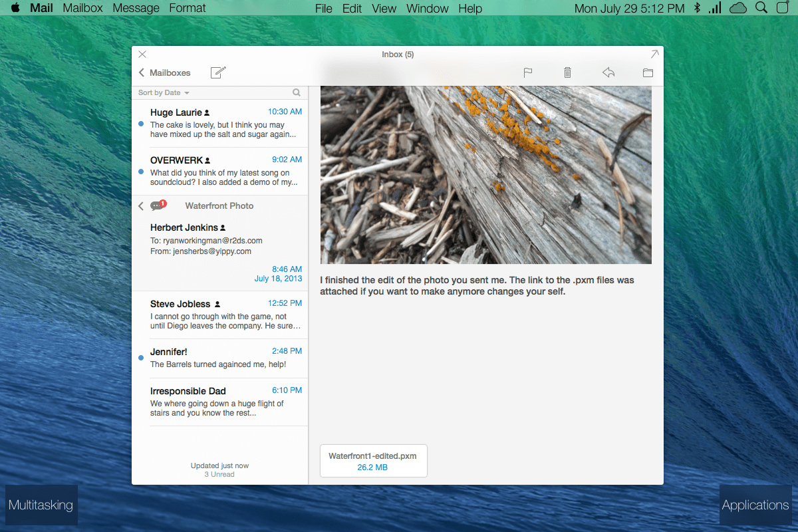The width and height of the screenshot is (798, 532).
Task: Open the Format menu
Action: tap(187, 8)
